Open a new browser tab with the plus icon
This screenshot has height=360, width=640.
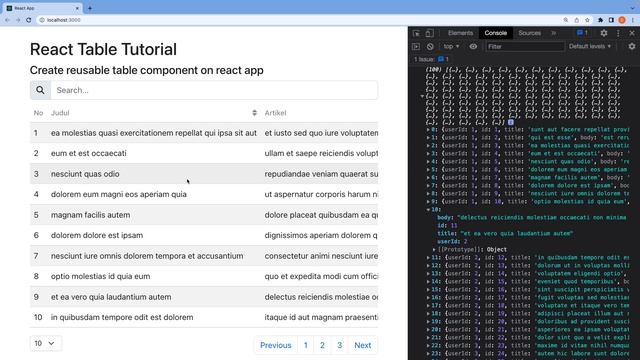pos(90,8)
